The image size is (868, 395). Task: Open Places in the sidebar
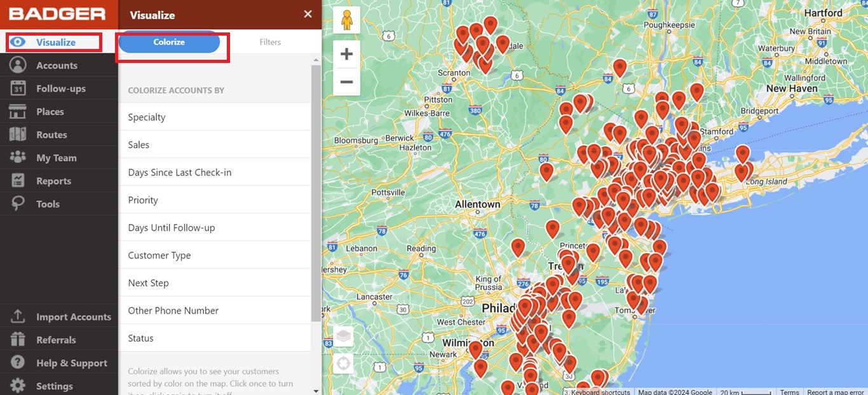(x=59, y=111)
